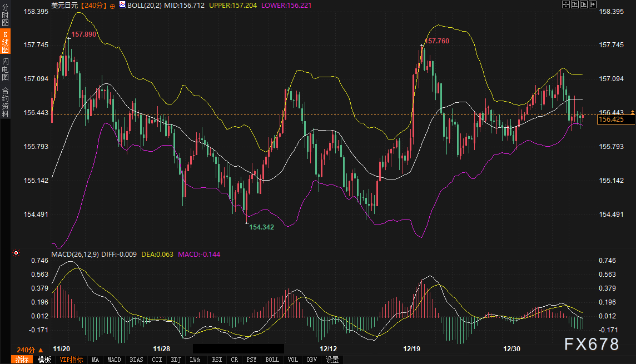This screenshot has height=364, width=636.
Task: Click the chart playback icon
Action: 584,4
